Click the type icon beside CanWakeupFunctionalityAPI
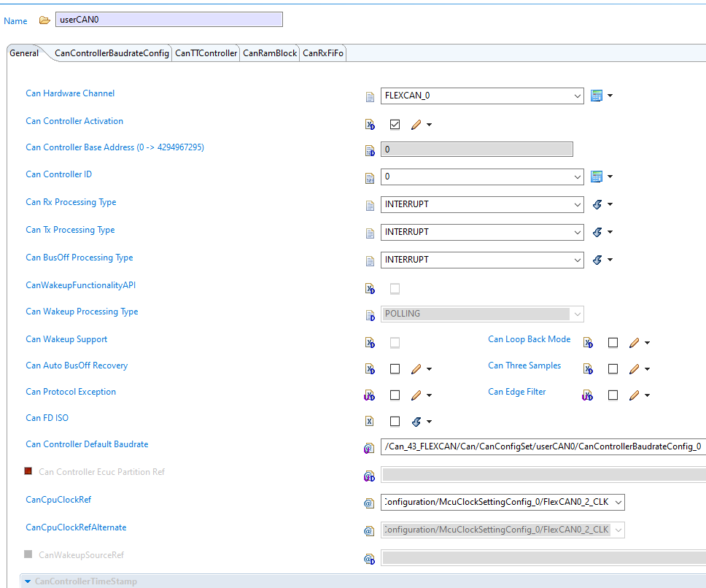 tap(370, 289)
